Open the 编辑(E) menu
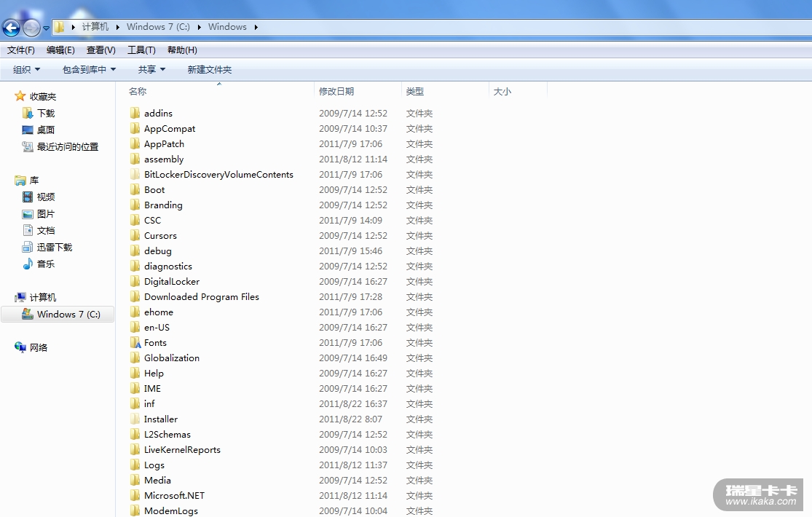The width and height of the screenshot is (812, 517). click(x=60, y=50)
